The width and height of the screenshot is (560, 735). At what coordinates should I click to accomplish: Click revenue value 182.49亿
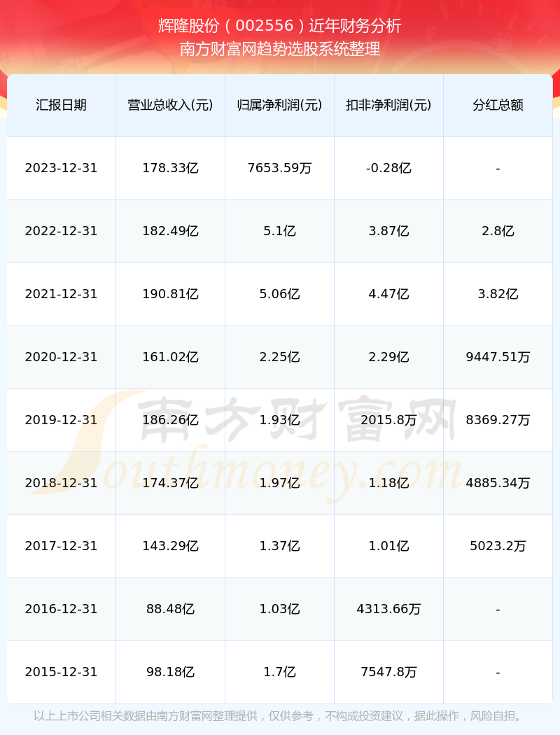pyautogui.click(x=171, y=231)
